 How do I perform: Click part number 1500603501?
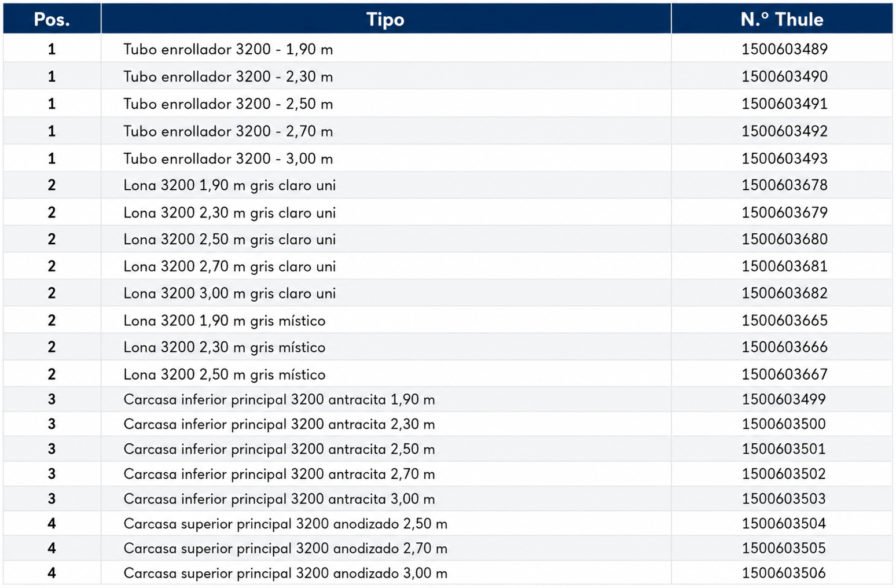(784, 449)
